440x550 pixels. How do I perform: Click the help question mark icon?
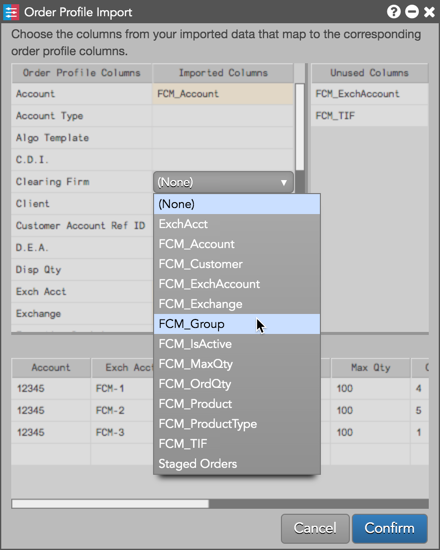(x=393, y=12)
